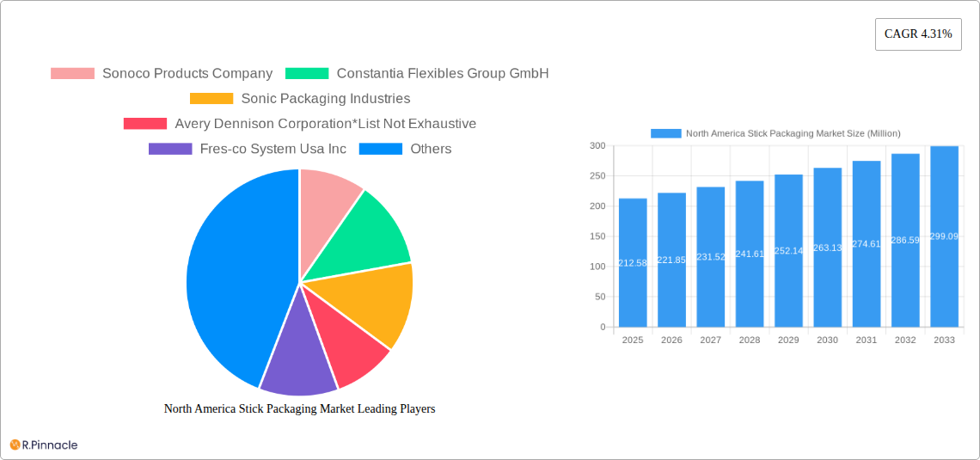Click Fres-co System Usa Inc purple swatch
Viewport: 980px width, 460px height.
click(x=170, y=149)
